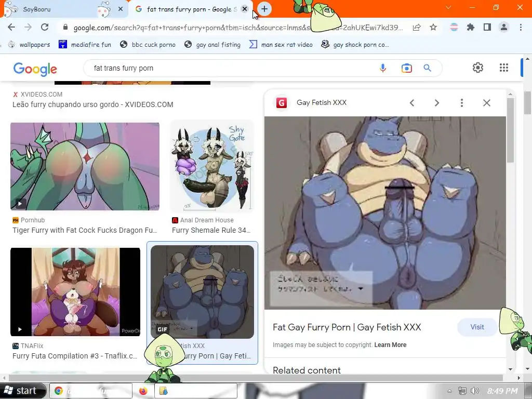The height and width of the screenshot is (399, 532).
Task: Click the preview panel scroll down arrow
Action: pos(511,369)
